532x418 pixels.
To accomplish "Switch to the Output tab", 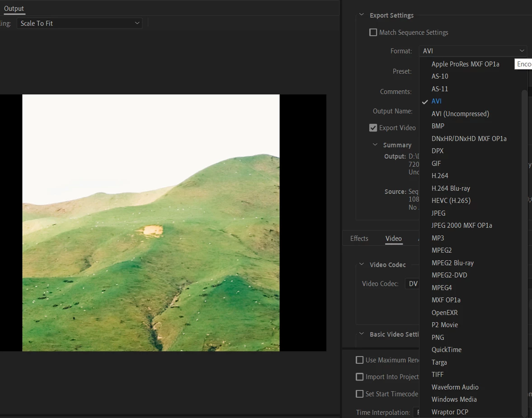I will pyautogui.click(x=14, y=9).
